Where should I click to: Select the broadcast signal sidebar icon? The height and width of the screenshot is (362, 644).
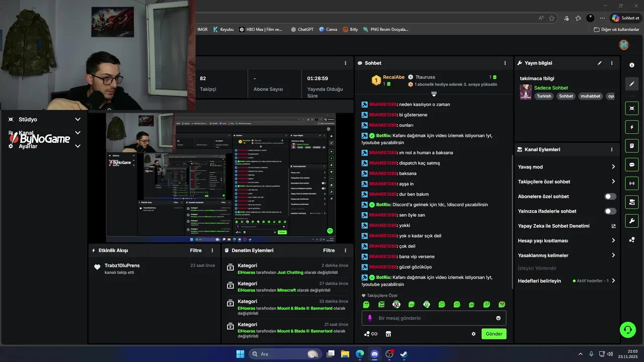tap(632, 183)
